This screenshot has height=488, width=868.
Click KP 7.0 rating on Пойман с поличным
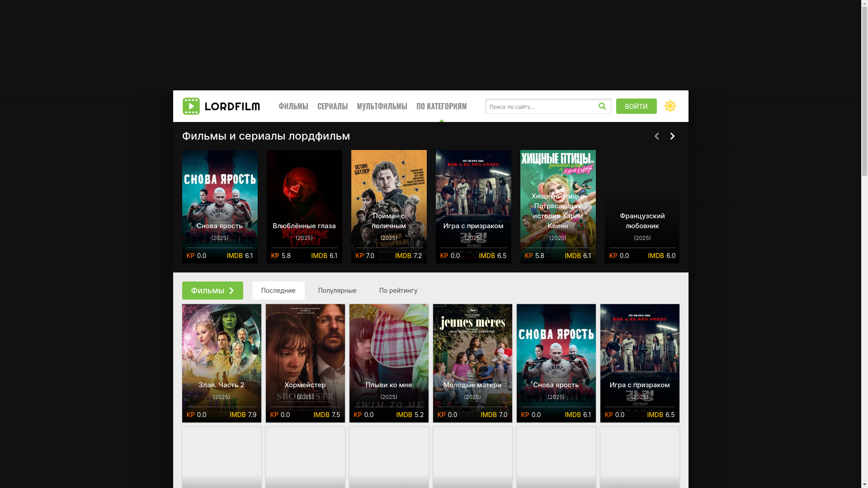[365, 256]
